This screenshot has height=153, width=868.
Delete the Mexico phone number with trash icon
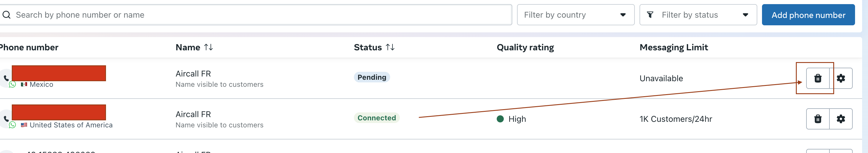[818, 78]
